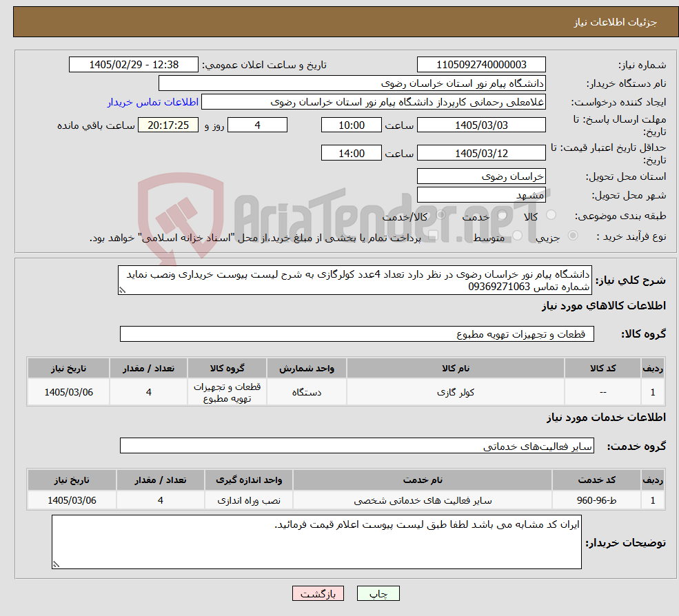Click the request creator name field

pyautogui.click(x=373, y=102)
